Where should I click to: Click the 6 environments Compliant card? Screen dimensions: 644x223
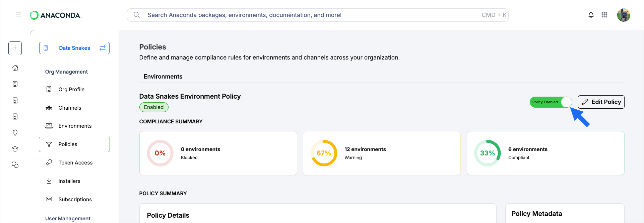(545, 153)
